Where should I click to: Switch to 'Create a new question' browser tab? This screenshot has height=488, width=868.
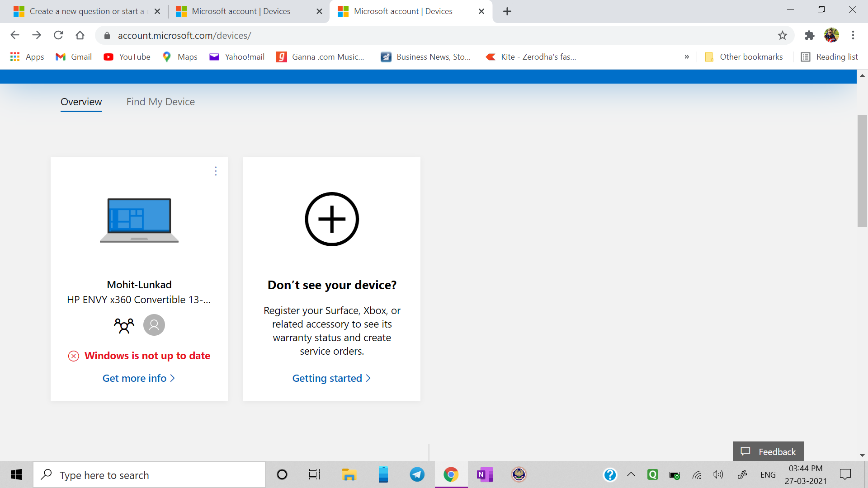87,11
